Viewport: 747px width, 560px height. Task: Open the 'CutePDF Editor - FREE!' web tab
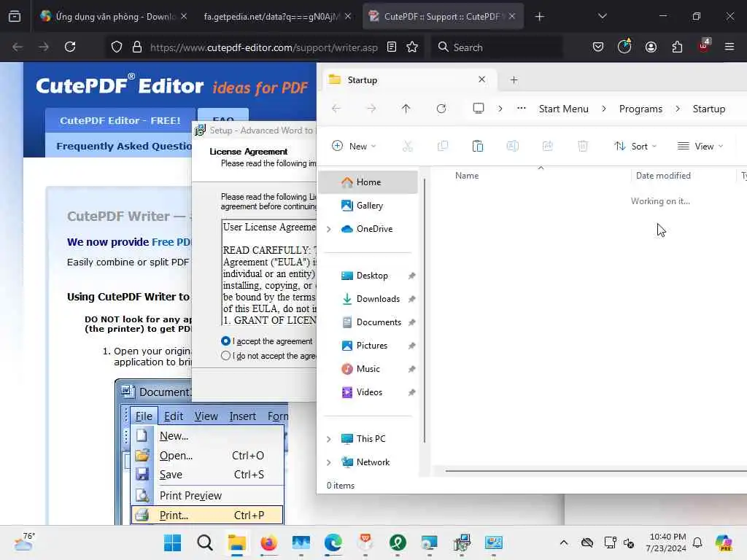[120, 120]
